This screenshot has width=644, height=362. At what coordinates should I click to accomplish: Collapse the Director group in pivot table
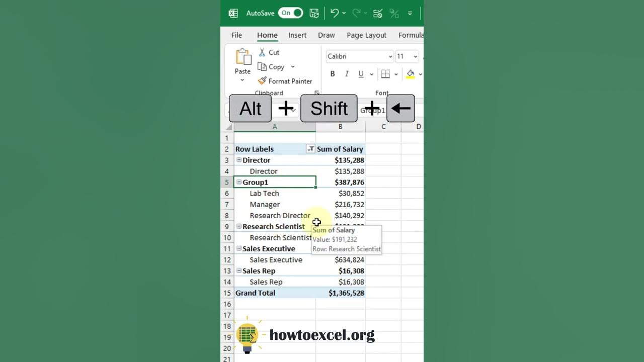click(239, 160)
